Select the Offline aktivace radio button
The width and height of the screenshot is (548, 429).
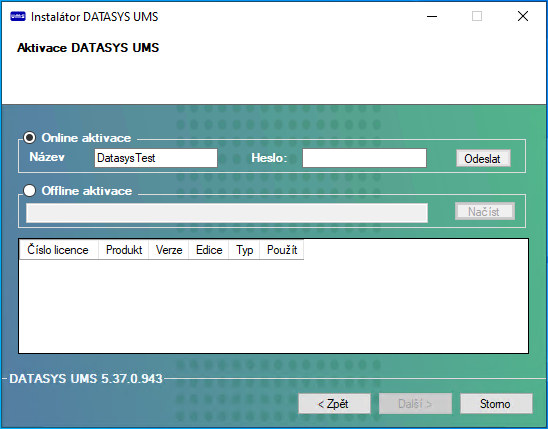[29, 191]
